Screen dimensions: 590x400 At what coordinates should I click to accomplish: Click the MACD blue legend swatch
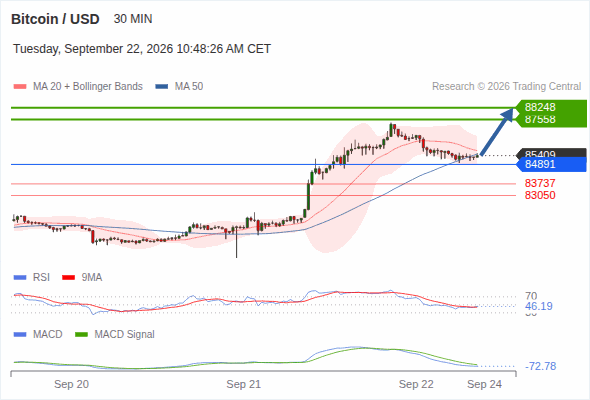[20, 335]
